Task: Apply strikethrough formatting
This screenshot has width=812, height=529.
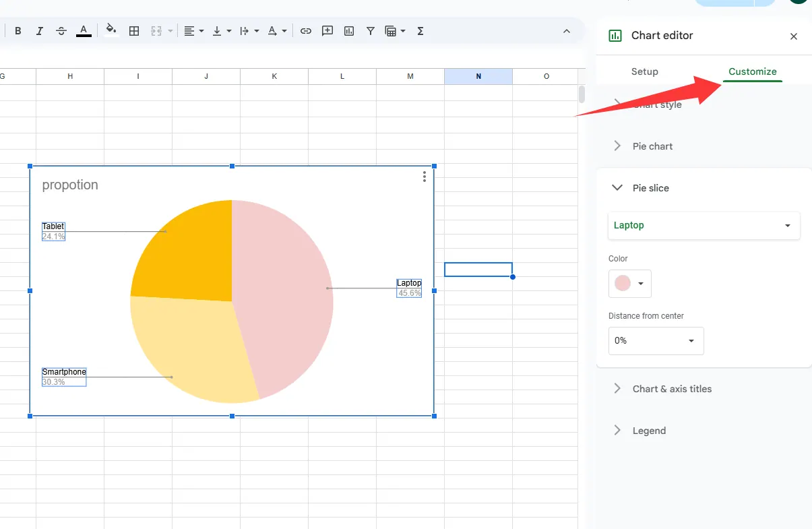Action: point(61,31)
